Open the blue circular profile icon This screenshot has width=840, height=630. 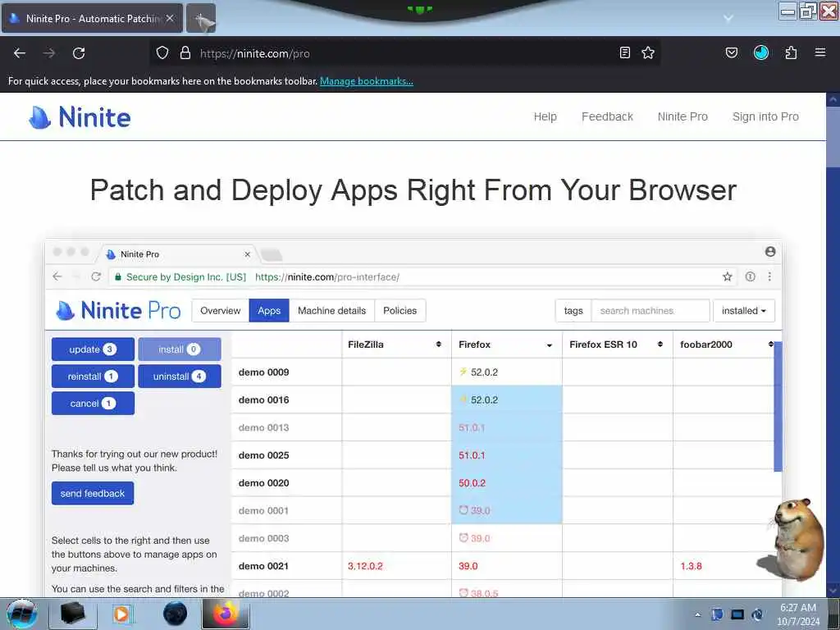761,52
